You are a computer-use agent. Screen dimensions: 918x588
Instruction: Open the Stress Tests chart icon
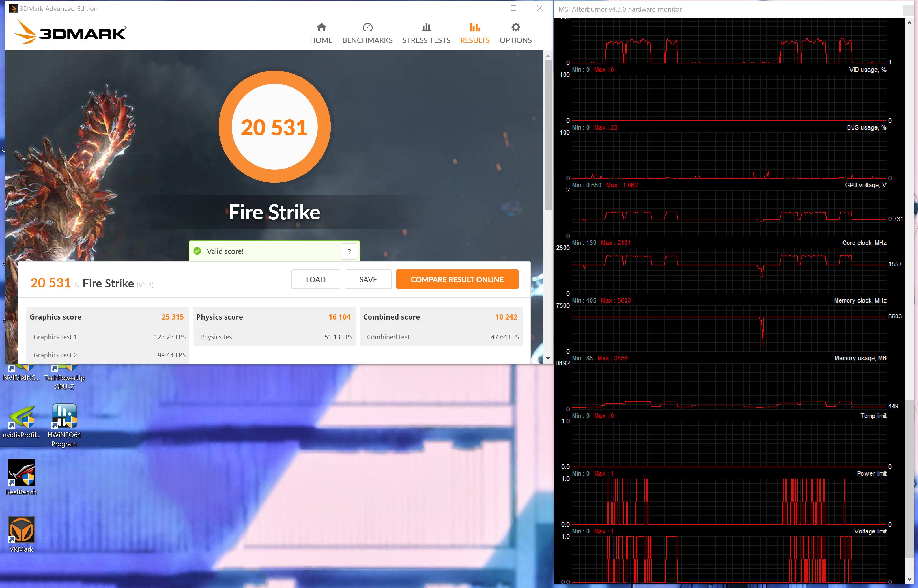(426, 27)
